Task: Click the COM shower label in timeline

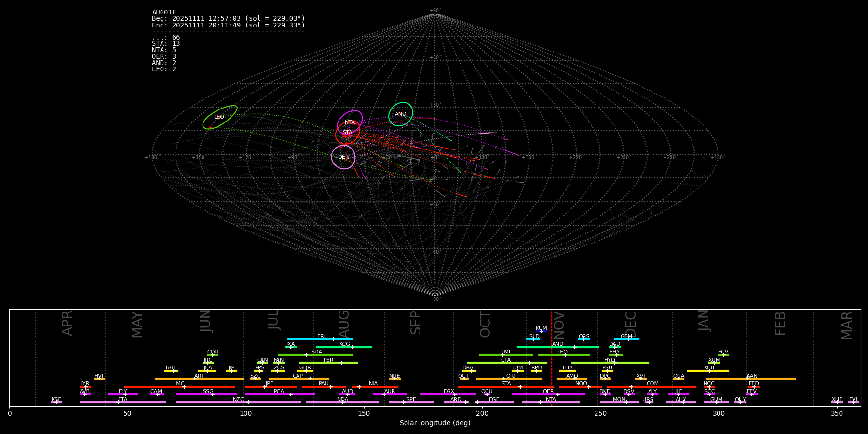Action: click(x=652, y=384)
